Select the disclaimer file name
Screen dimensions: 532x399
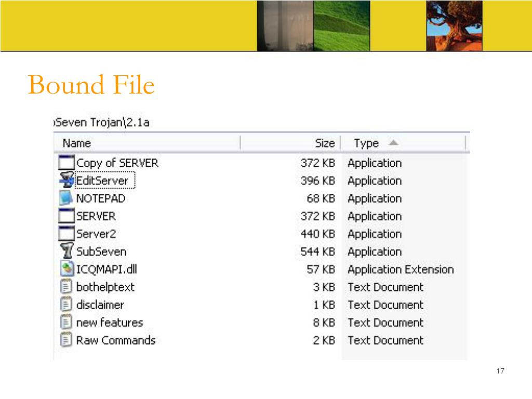pos(100,304)
